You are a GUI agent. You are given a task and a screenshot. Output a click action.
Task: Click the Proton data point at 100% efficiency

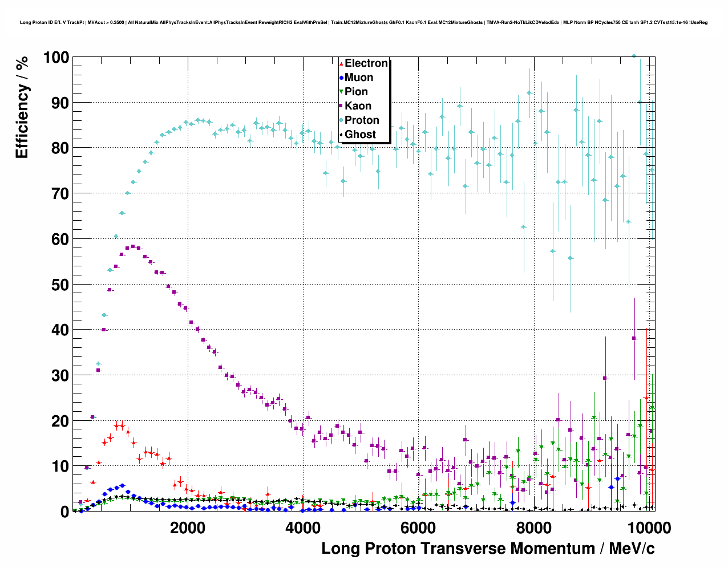(634, 56)
